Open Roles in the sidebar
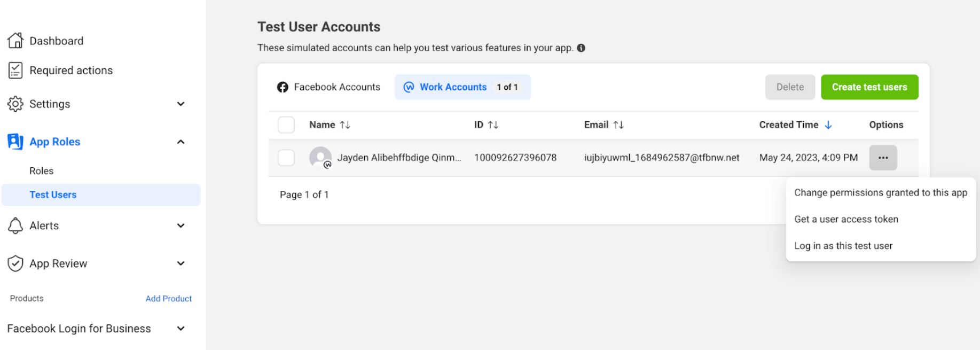Viewport: 980px width, 350px height. coord(42,171)
